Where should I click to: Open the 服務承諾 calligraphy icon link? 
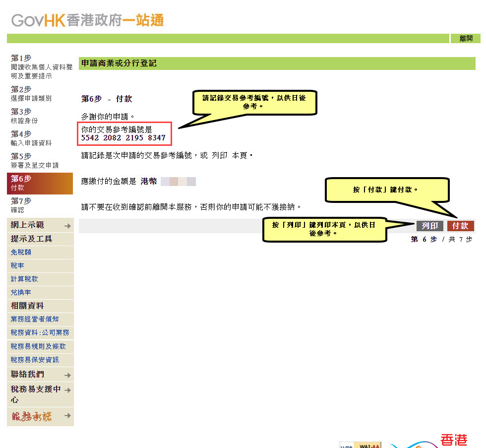32,417
